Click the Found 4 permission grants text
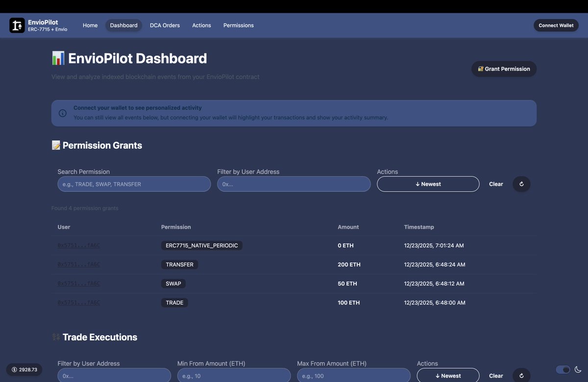 pyautogui.click(x=85, y=208)
